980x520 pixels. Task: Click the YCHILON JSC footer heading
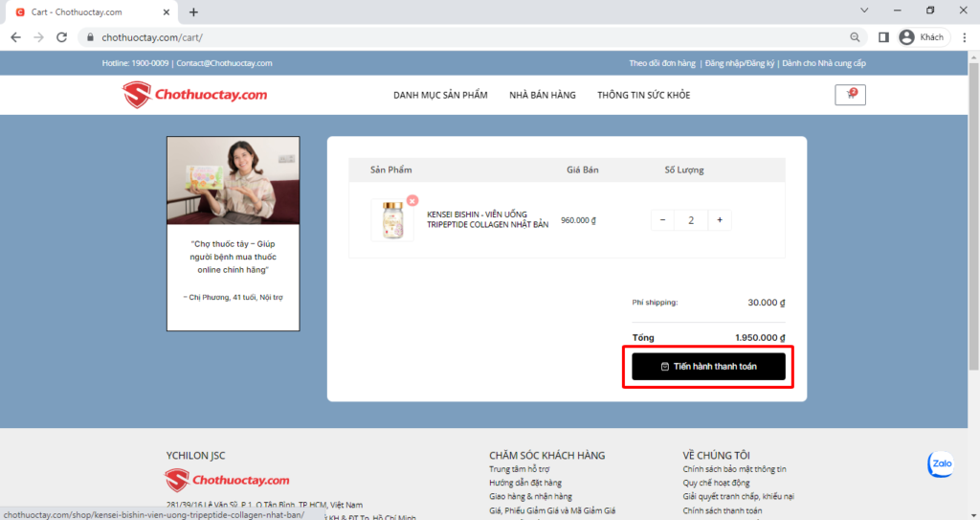click(195, 456)
